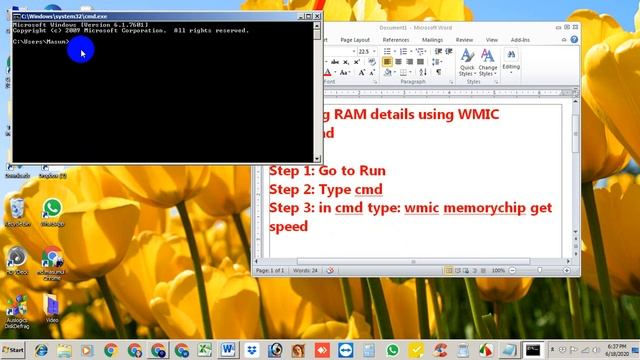This screenshot has height=360, width=640.
Task: Open the Review tab
Action: (464, 40)
